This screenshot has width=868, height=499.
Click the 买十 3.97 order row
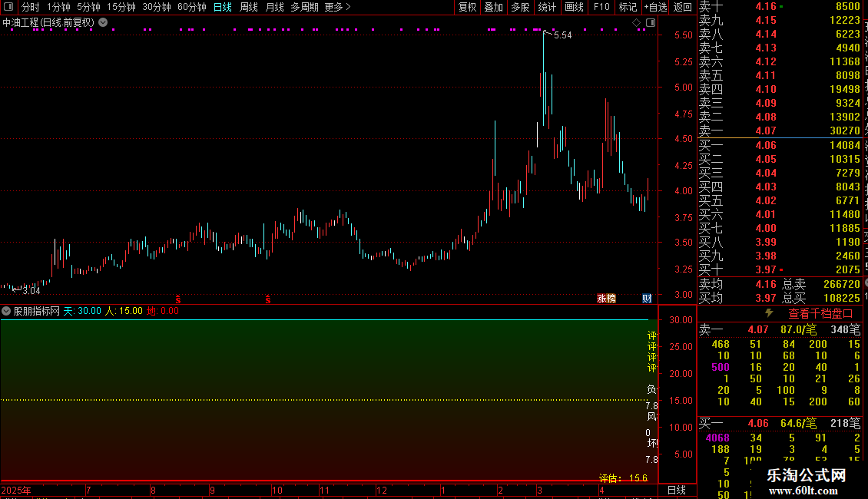point(780,270)
